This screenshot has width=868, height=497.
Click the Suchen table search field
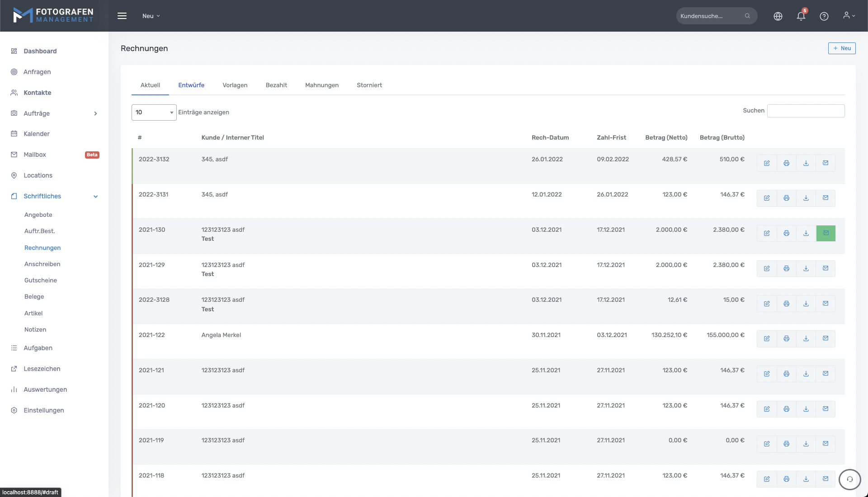[x=806, y=111]
